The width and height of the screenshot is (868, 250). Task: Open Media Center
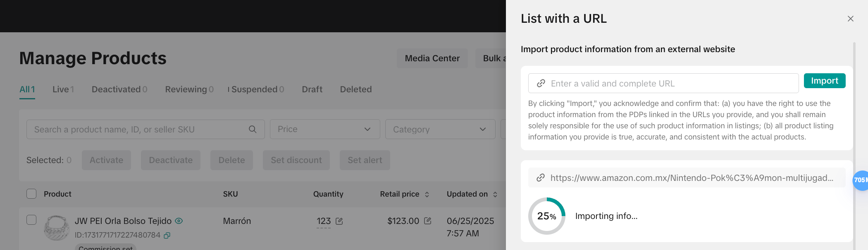pos(432,58)
